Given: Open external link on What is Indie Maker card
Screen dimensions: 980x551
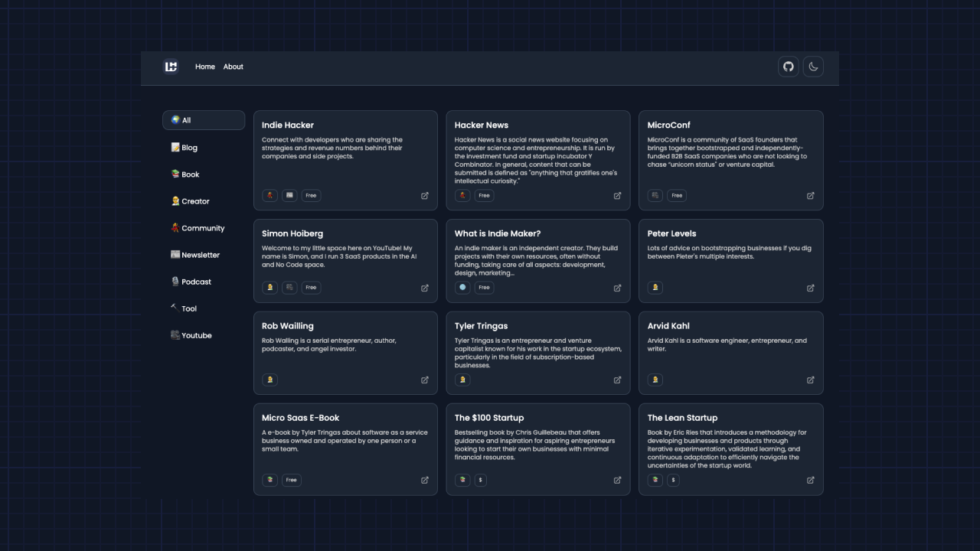Looking at the screenshot, I should pyautogui.click(x=618, y=289).
